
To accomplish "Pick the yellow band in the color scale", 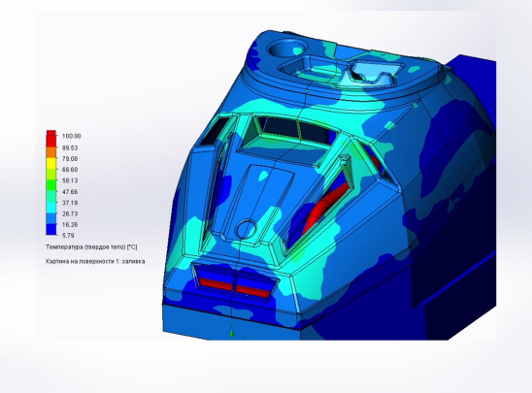I will point(51,163).
